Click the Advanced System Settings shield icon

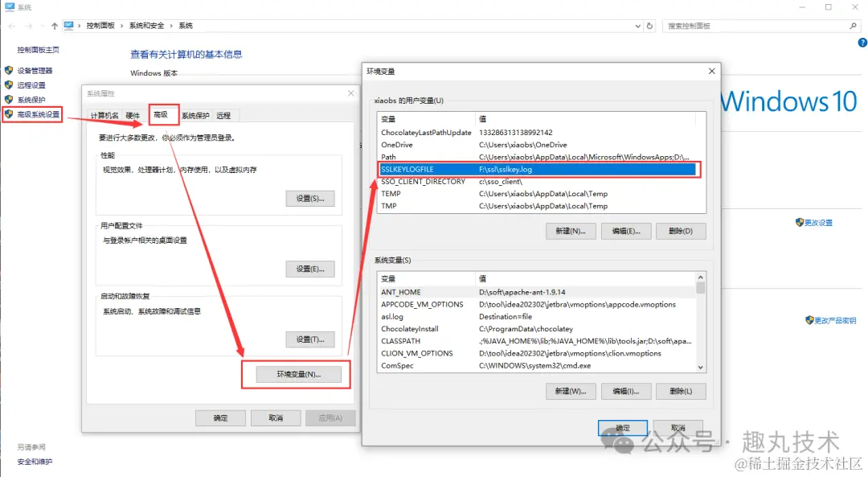pos(9,114)
